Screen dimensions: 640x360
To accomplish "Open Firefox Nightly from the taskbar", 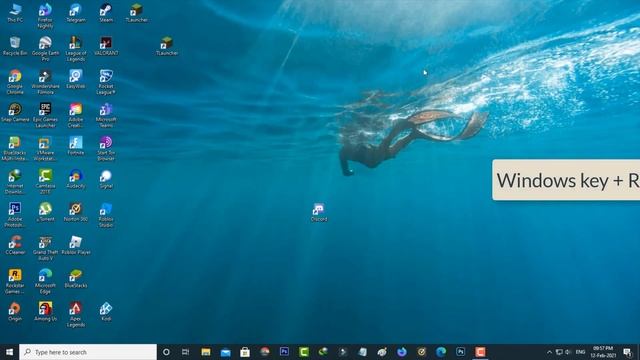I will tap(402, 352).
